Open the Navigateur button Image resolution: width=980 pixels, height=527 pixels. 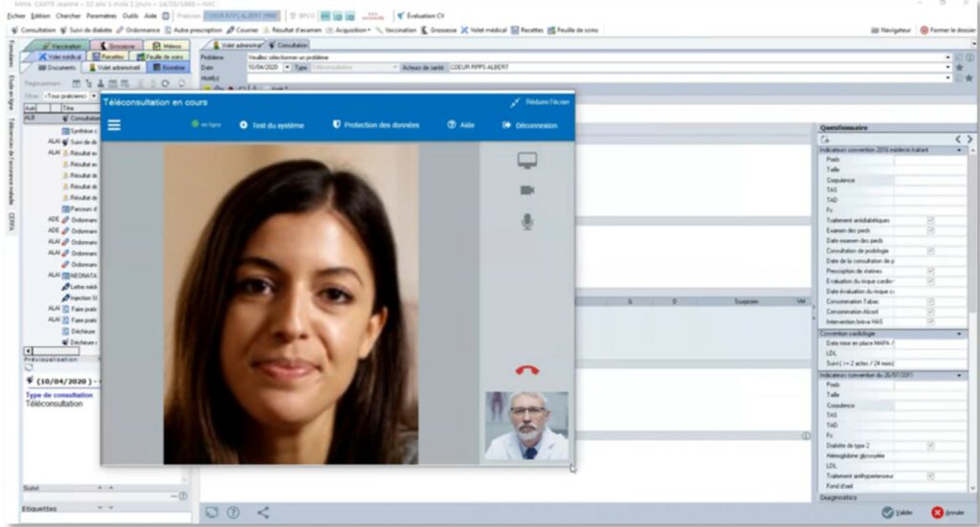(891, 30)
